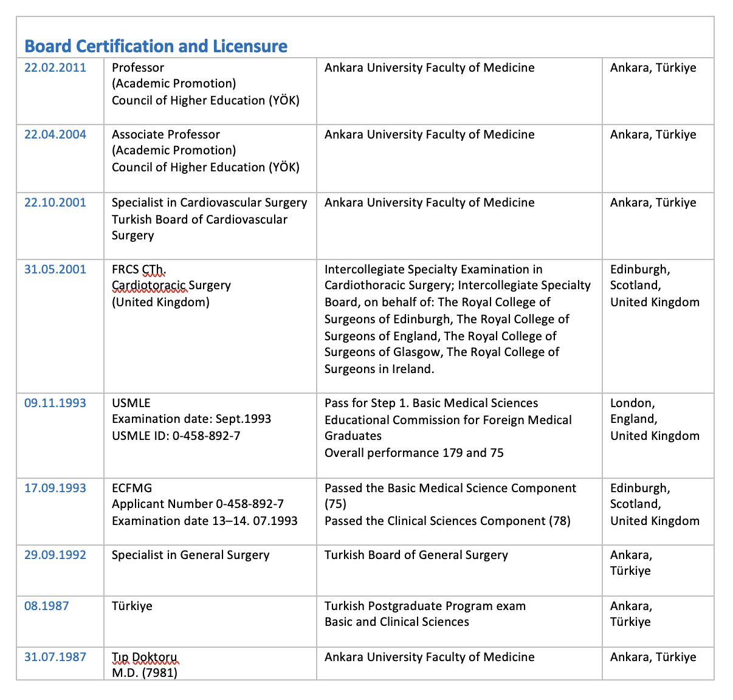Click 'Turkish Board of Cardiovascular Surgery' text
This screenshot has width=733, height=700.
click(x=199, y=227)
